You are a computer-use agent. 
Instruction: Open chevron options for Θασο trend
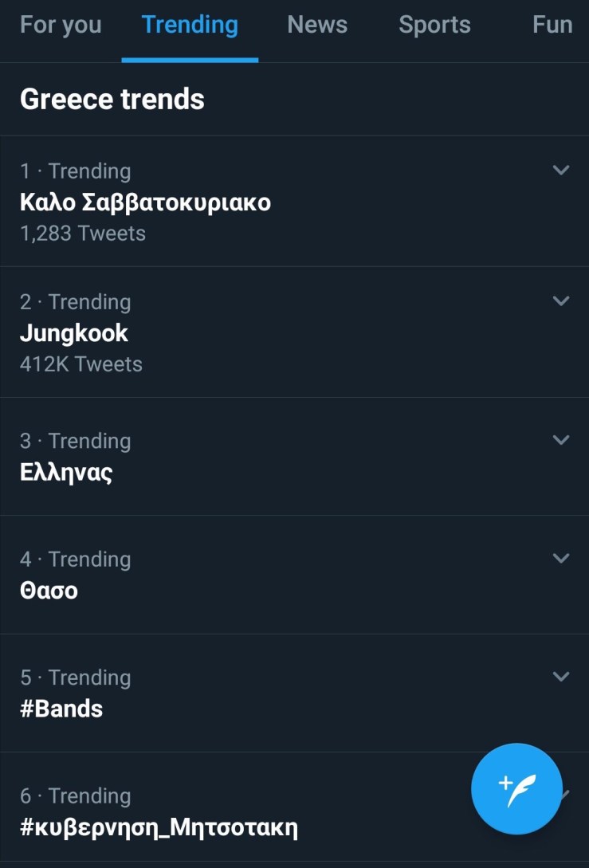point(561,558)
